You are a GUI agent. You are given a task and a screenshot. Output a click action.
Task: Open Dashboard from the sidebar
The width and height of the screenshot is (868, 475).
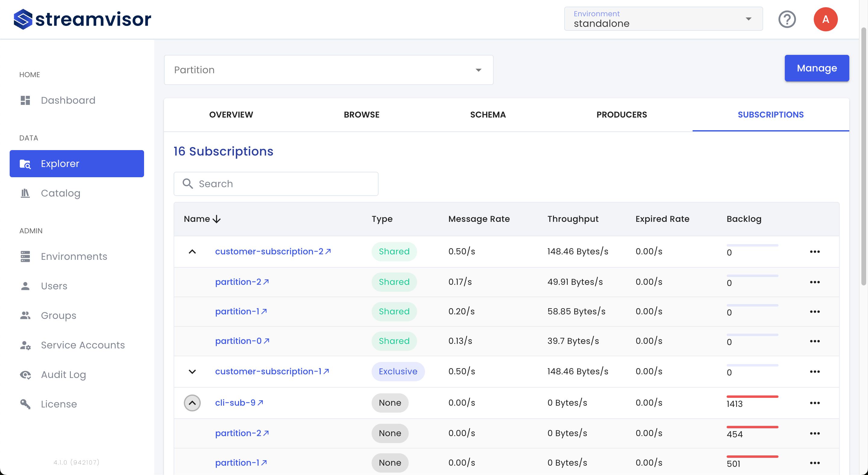point(68,100)
